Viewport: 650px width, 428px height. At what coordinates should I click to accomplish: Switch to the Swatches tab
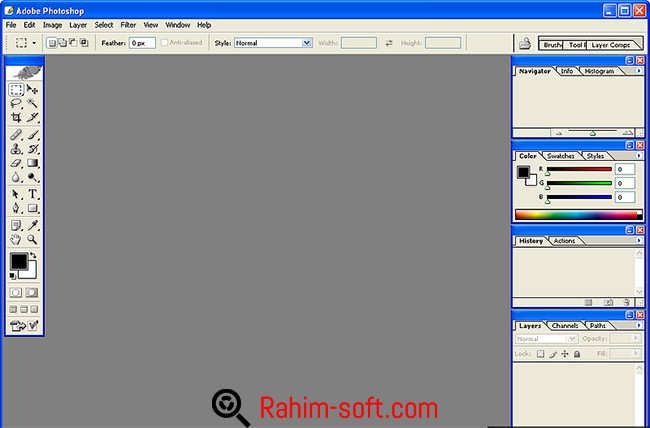tap(560, 156)
